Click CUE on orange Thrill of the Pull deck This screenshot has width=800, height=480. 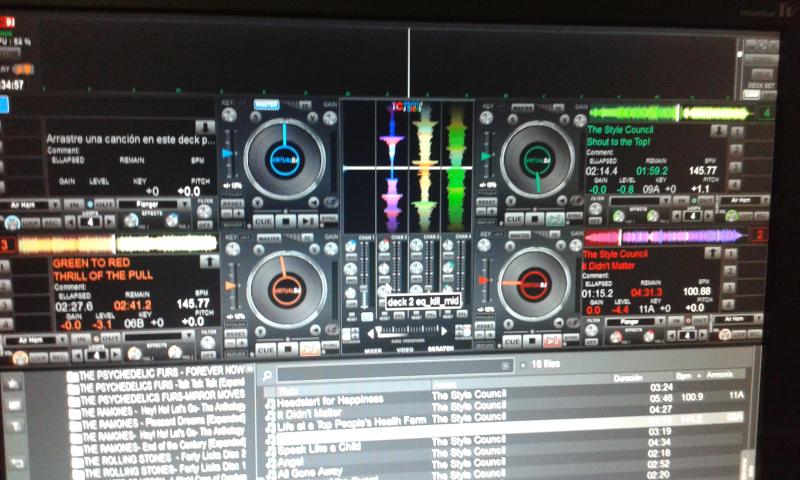tap(265, 350)
